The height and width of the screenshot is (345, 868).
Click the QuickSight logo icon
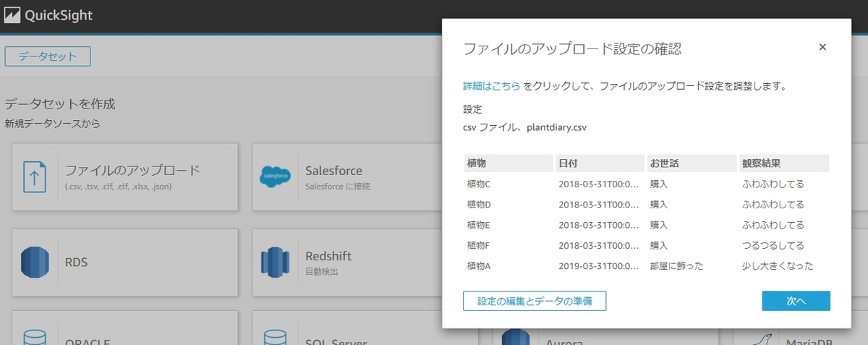pyautogui.click(x=12, y=15)
